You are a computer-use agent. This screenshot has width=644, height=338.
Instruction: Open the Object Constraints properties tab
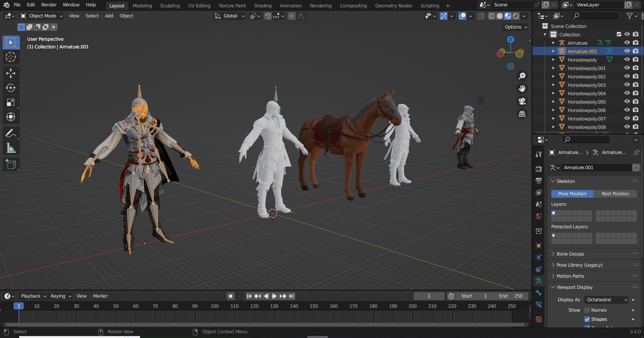pos(539,269)
